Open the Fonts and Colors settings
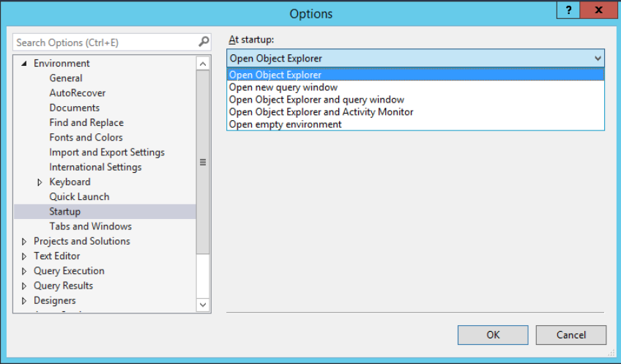This screenshot has width=621, height=364. point(86,138)
